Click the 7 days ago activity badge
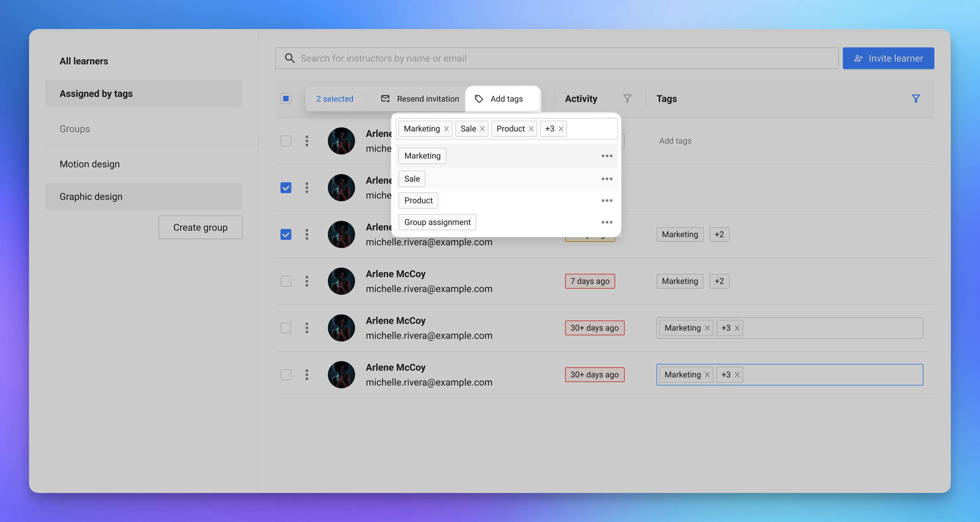This screenshot has width=980, height=522. pos(590,281)
